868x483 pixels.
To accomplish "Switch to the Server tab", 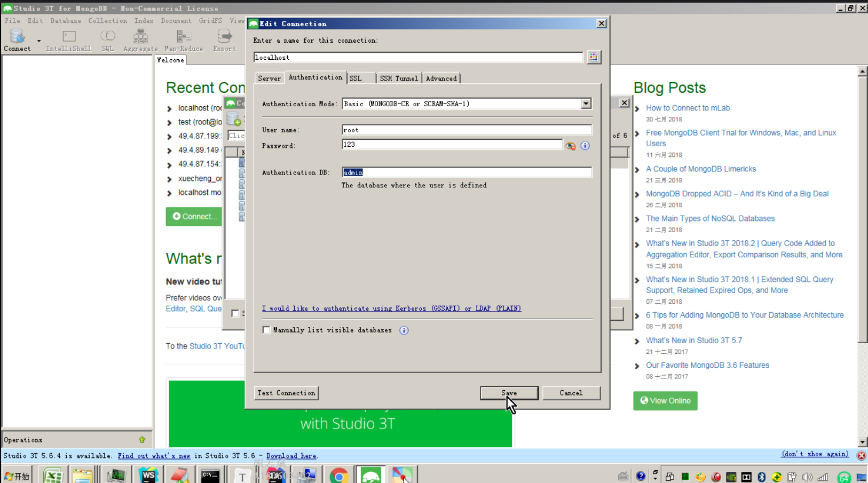I will 269,78.
